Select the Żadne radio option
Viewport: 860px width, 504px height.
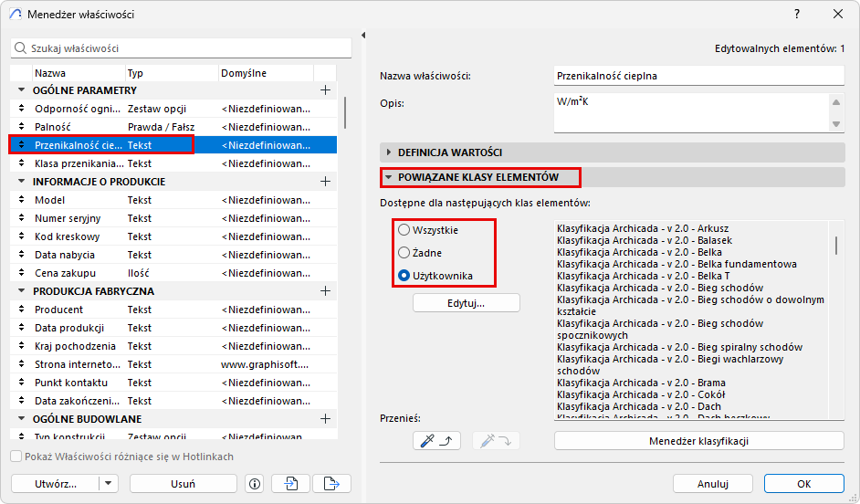click(404, 253)
